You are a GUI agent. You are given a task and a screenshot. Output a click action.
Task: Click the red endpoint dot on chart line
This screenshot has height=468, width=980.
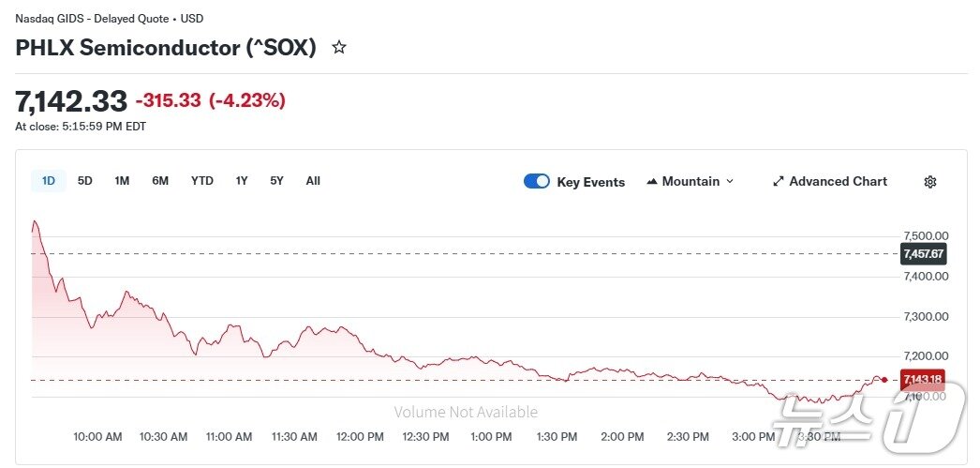[884, 380]
